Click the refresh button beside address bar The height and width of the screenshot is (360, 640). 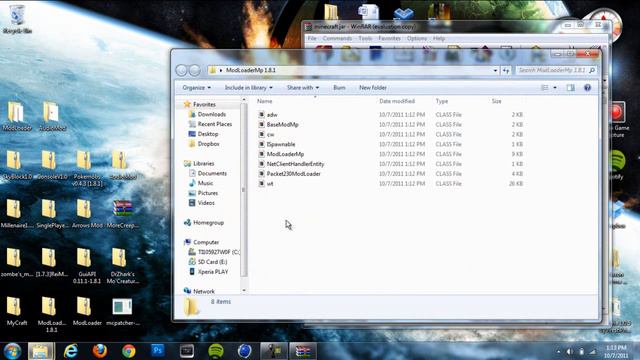tap(506, 70)
